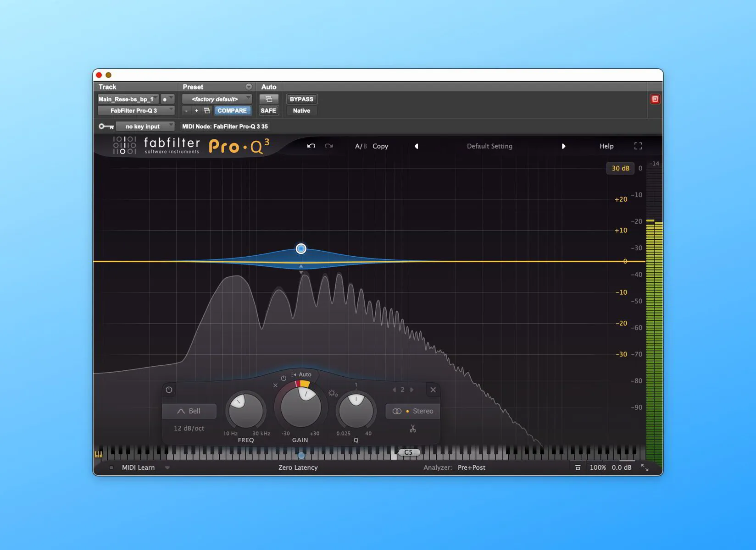Click the G5 marker on the piano keyboard
756x550 pixels.
click(408, 452)
